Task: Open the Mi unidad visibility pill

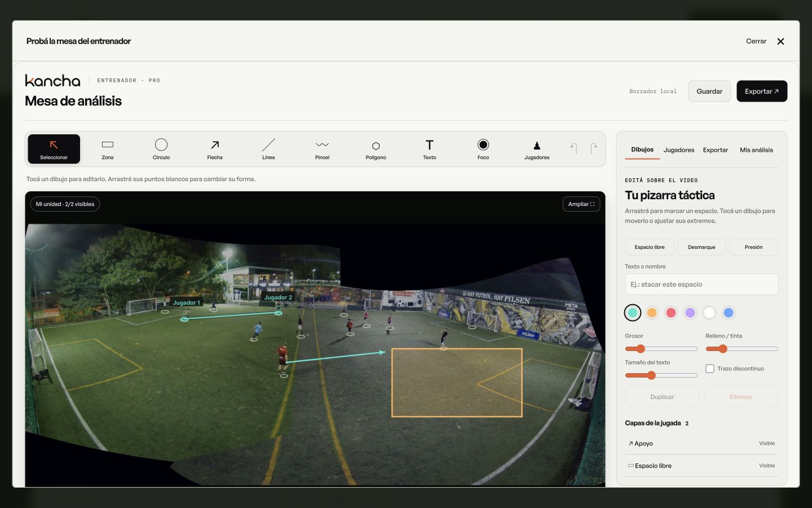Action: click(x=65, y=204)
